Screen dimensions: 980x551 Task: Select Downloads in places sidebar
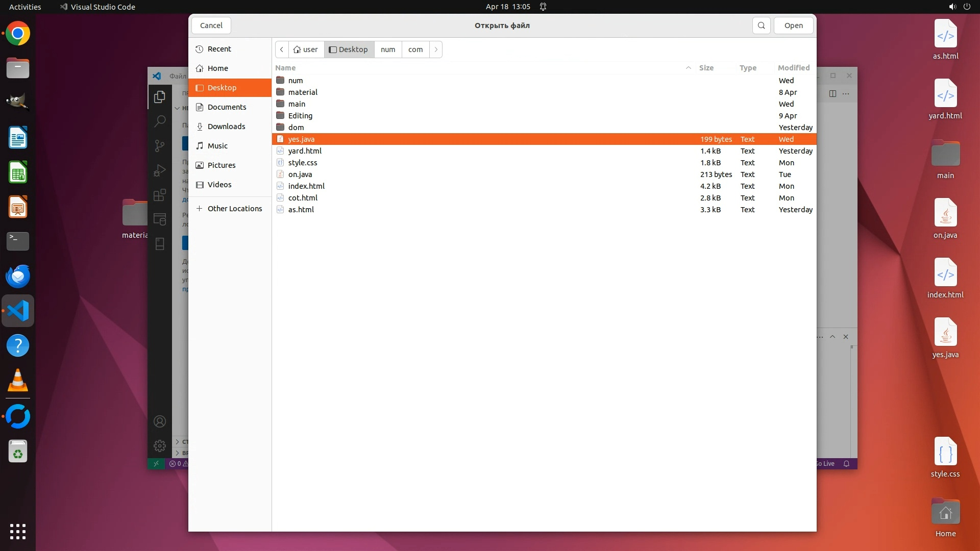point(226,127)
